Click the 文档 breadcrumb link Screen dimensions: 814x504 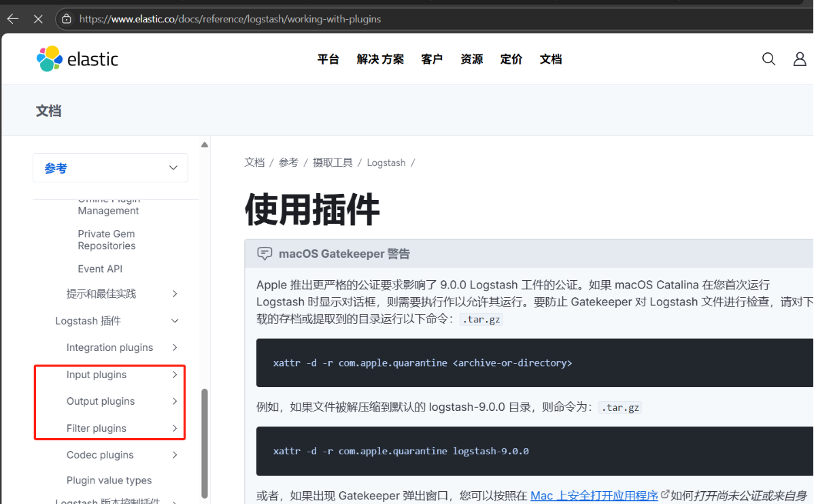click(254, 163)
